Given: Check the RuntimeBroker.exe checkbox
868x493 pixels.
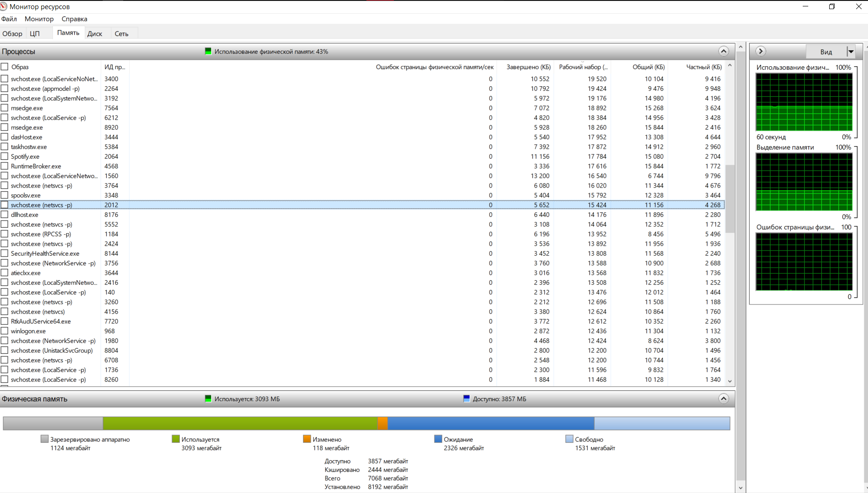Looking at the screenshot, I should [x=5, y=166].
